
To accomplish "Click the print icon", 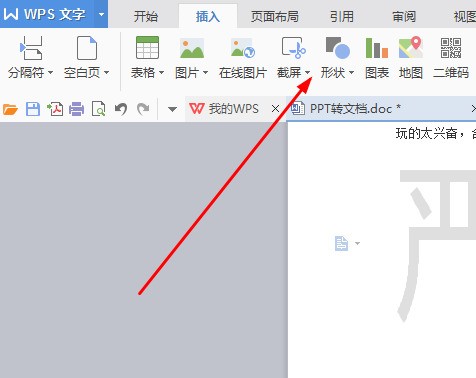I will click(x=77, y=109).
